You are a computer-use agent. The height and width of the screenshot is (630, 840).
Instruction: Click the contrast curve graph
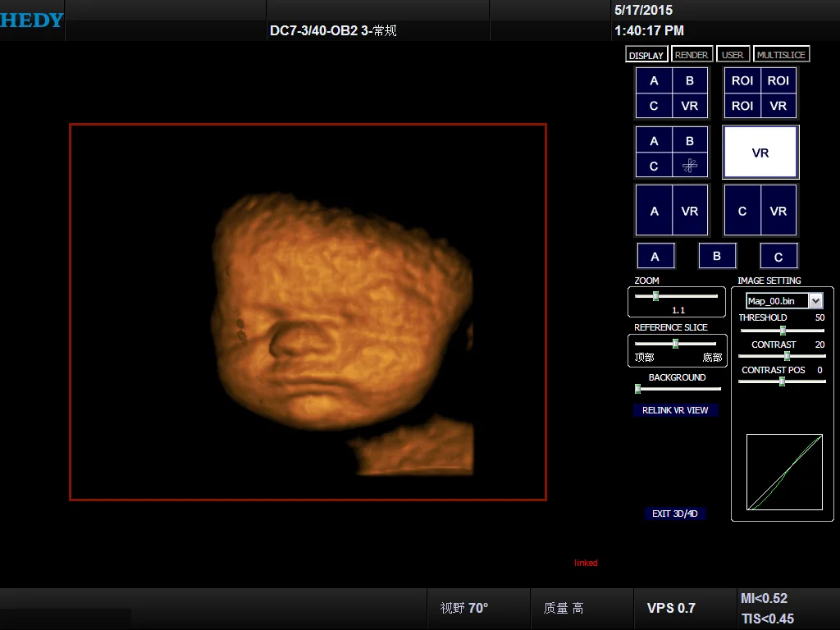[x=784, y=472]
